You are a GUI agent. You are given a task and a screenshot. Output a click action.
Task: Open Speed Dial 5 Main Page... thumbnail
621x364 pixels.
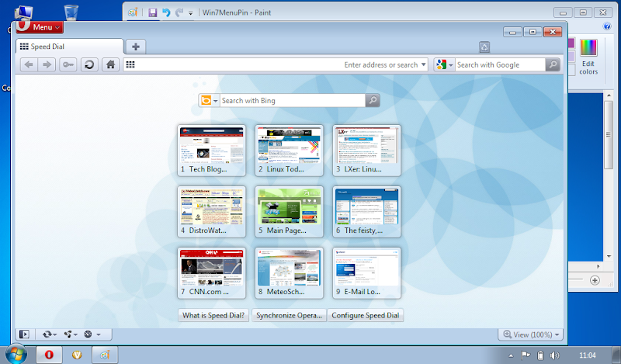pyautogui.click(x=289, y=212)
